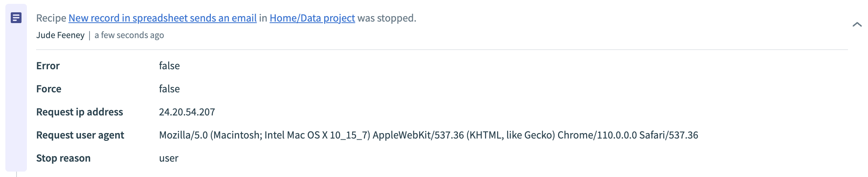Viewport: 868px width, 177px height.
Task: Click the 'was stopped.' text in title
Action: [387, 18]
